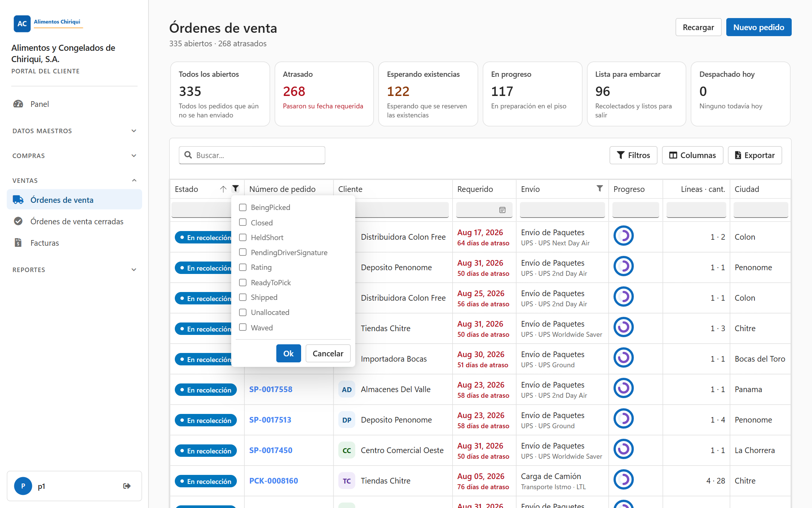Click progress ring for Distribuidora Colon Free Aug 17
The width and height of the screenshot is (812, 508).
[x=624, y=236]
